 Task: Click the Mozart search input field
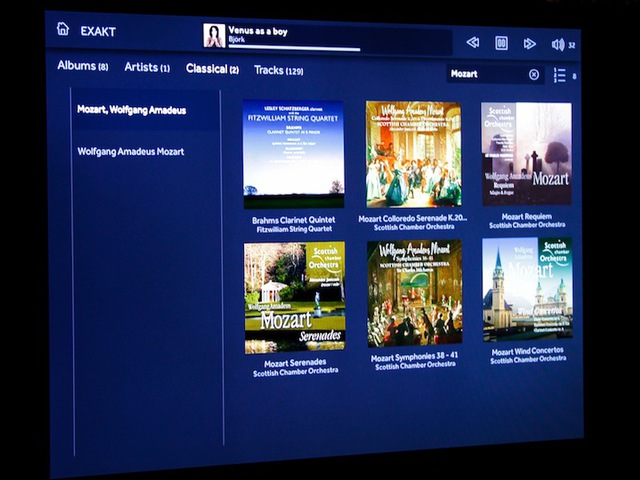tap(495, 74)
